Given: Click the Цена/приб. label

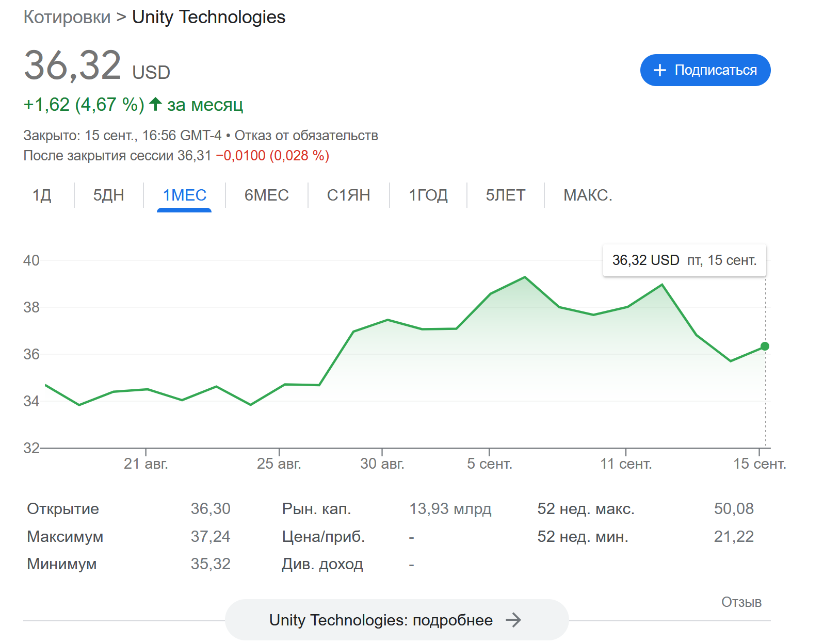Looking at the screenshot, I should 324,537.
